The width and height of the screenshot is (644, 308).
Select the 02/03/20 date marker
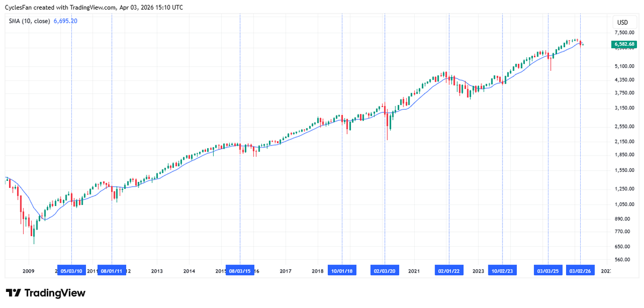pyautogui.click(x=385, y=271)
